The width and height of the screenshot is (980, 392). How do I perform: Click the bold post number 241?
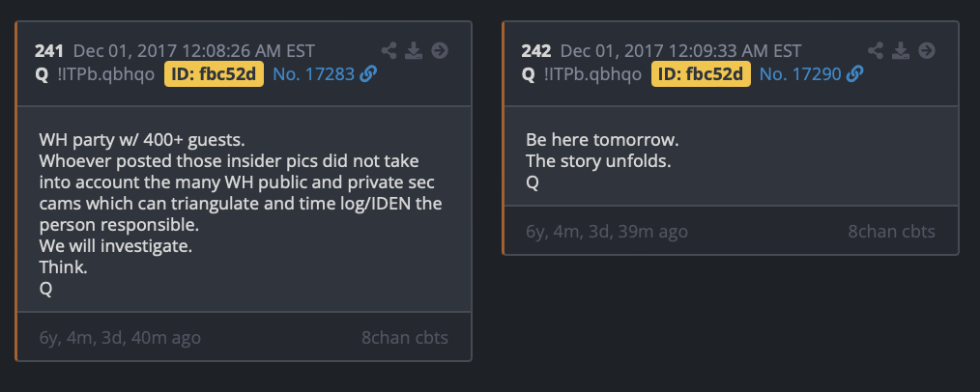point(49,51)
